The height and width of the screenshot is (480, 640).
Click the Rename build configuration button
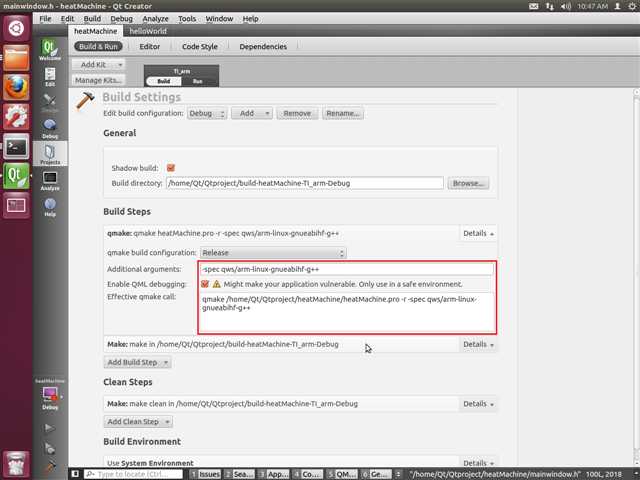[x=342, y=113]
